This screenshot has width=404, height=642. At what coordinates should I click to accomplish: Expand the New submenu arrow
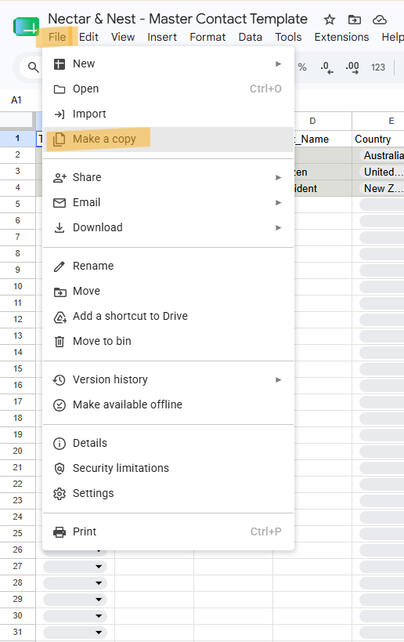278,64
